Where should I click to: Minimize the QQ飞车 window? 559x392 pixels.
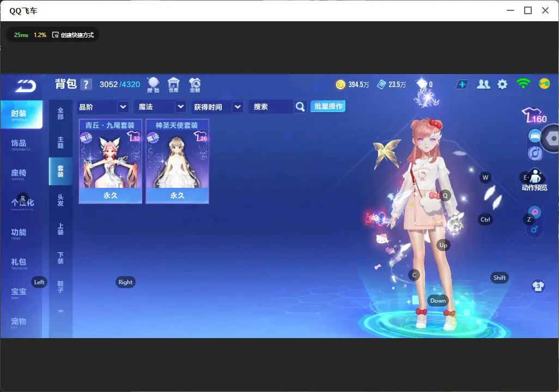[511, 11]
